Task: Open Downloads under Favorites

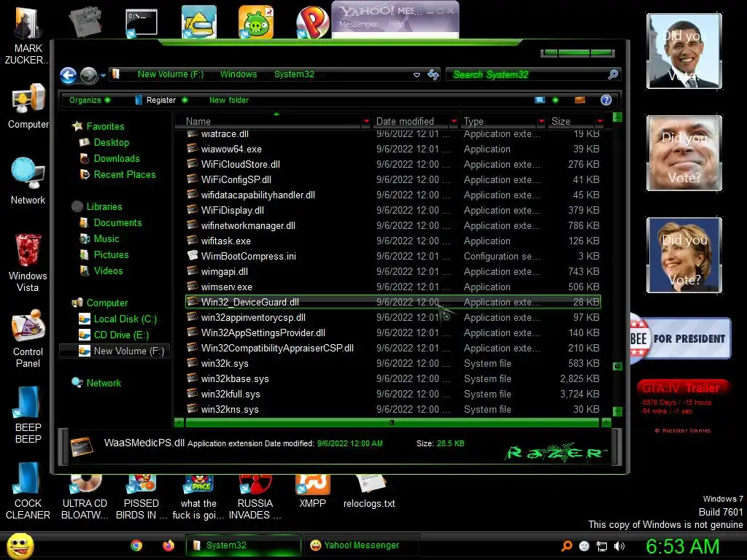Action: (x=117, y=158)
